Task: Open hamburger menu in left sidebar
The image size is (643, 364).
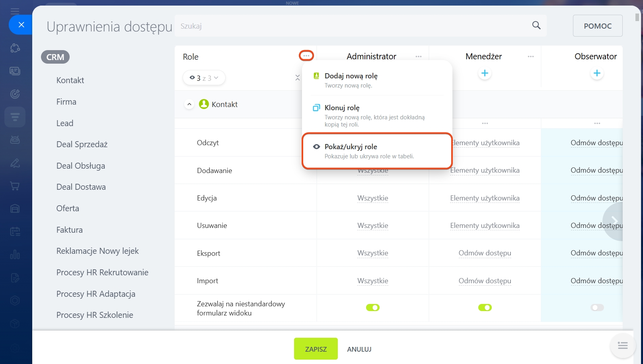Action: (x=15, y=11)
